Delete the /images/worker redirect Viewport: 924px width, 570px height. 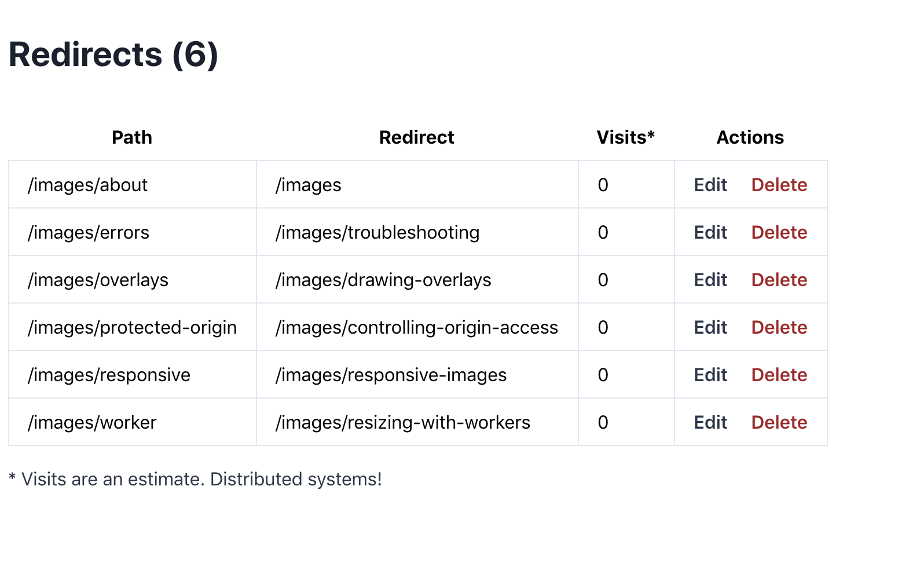[779, 422]
